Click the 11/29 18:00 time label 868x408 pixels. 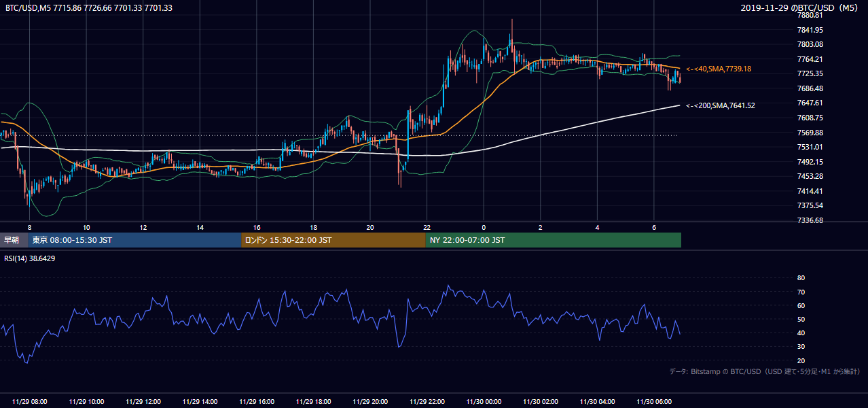tap(314, 401)
